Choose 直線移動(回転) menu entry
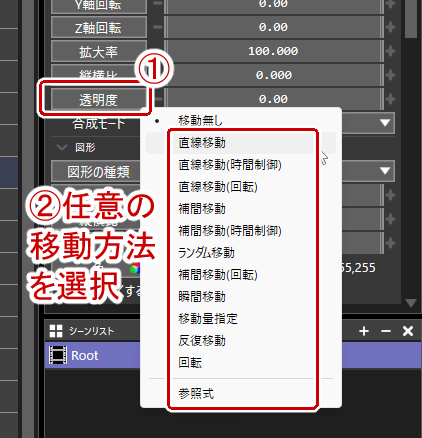This screenshot has height=438, width=422. tap(241, 187)
